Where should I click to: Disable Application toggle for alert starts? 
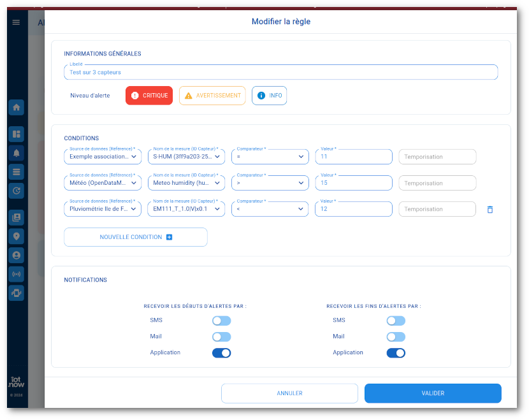click(x=221, y=352)
